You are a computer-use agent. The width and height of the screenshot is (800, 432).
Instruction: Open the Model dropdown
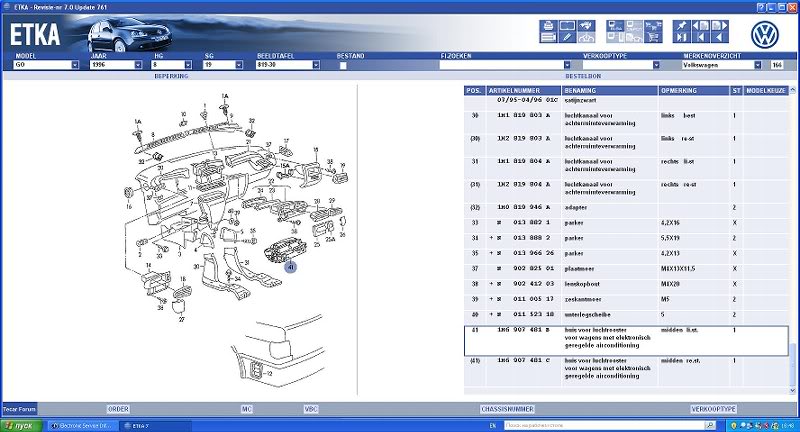pos(74,65)
